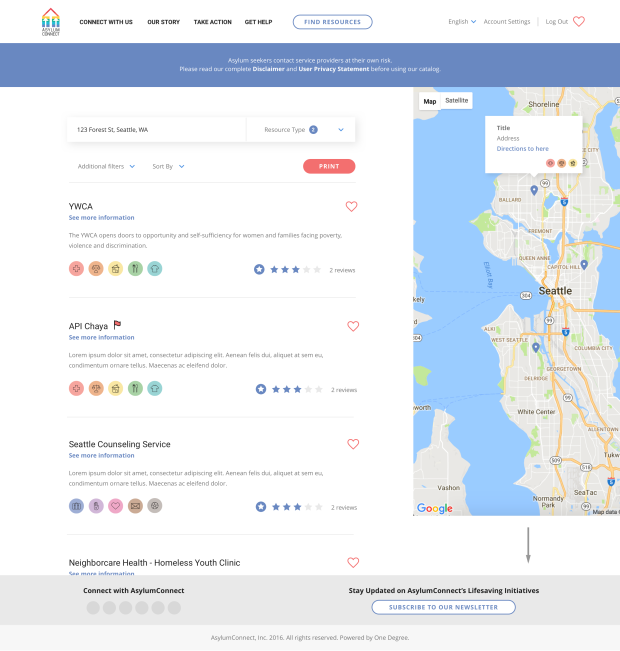Screen dimensions: 620x651
Task: Click the Seattle Counseling Service title
Action: point(119,444)
